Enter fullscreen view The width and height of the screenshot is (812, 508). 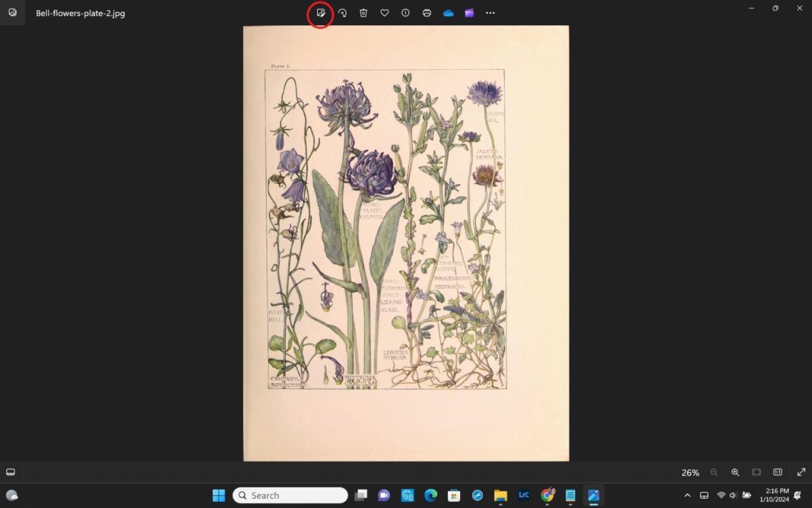click(801, 472)
